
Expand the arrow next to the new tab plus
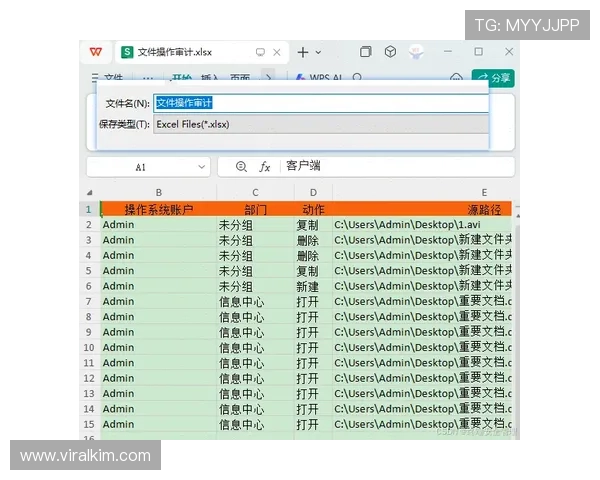318,52
